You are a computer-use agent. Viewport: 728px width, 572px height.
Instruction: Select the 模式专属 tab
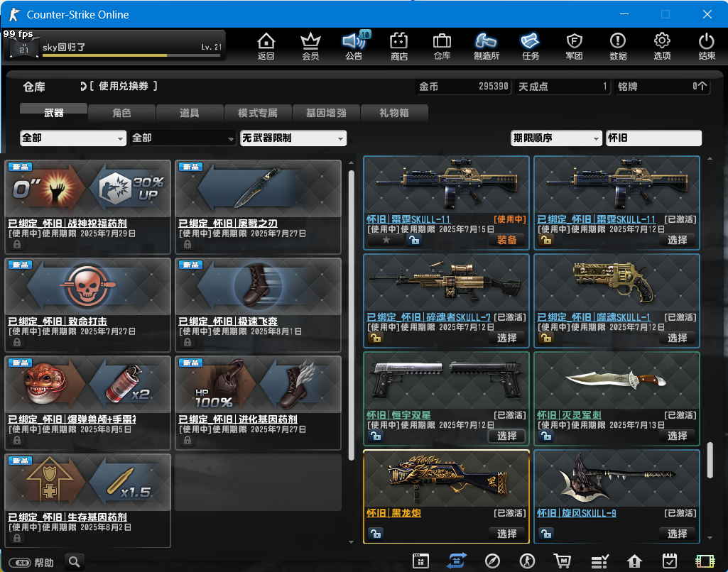pos(258,113)
